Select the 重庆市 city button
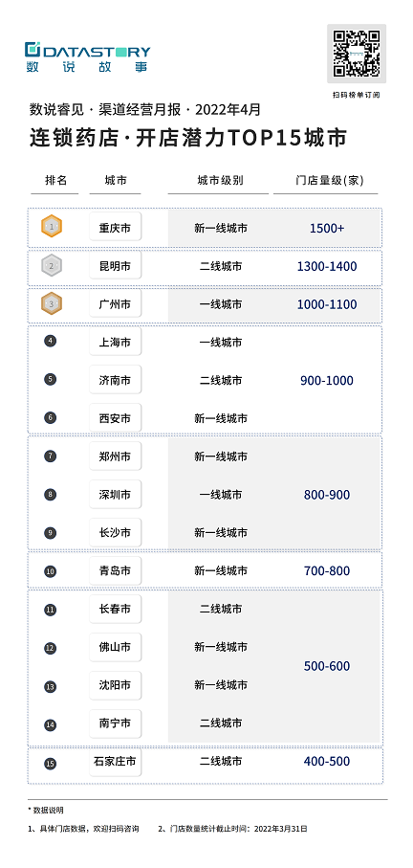This screenshot has width=413, height=868. [115, 227]
